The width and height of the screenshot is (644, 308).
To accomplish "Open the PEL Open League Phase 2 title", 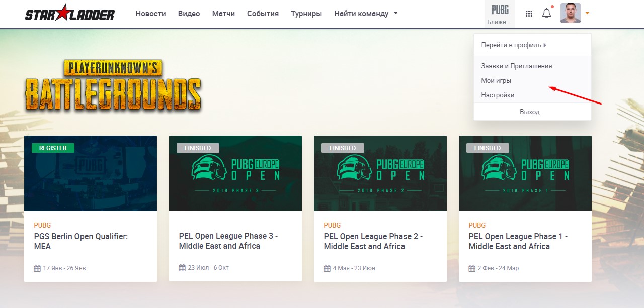I will pos(373,241).
